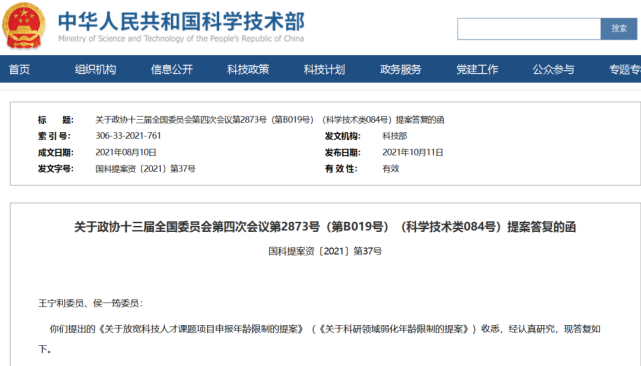Select index number 306-33-2021-761

click(128, 136)
